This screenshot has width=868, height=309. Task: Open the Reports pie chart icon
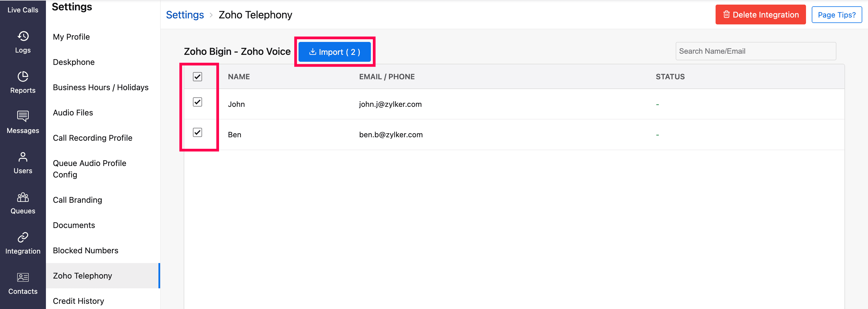23,76
